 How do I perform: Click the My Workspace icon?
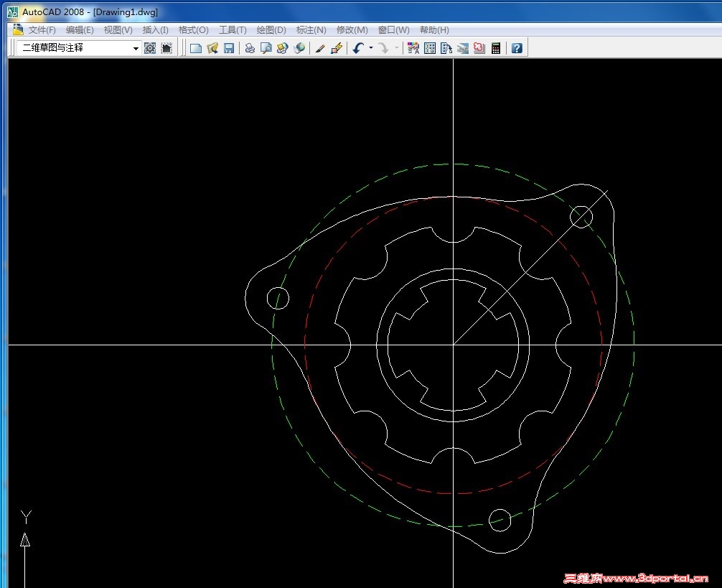pyautogui.click(x=167, y=48)
